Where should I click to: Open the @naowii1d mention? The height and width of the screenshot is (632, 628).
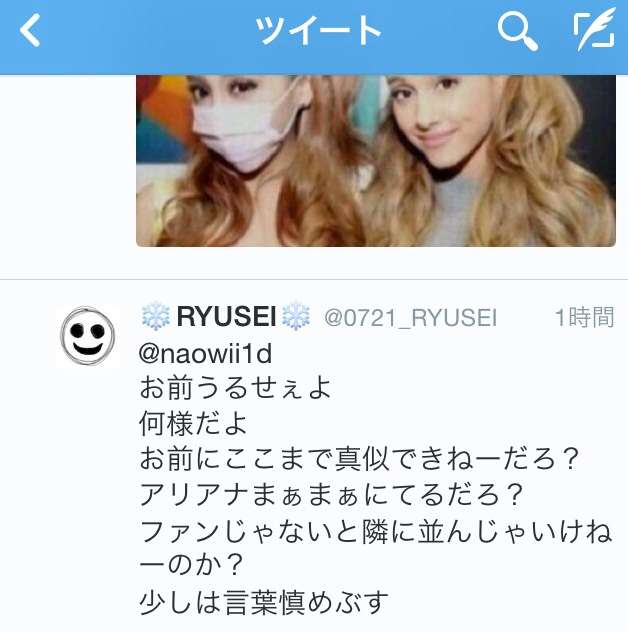click(x=205, y=354)
